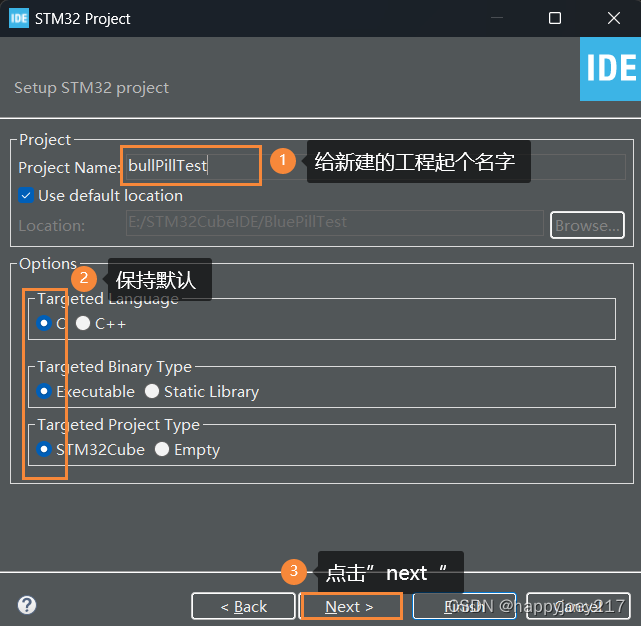Select Empty project type

coord(162,449)
